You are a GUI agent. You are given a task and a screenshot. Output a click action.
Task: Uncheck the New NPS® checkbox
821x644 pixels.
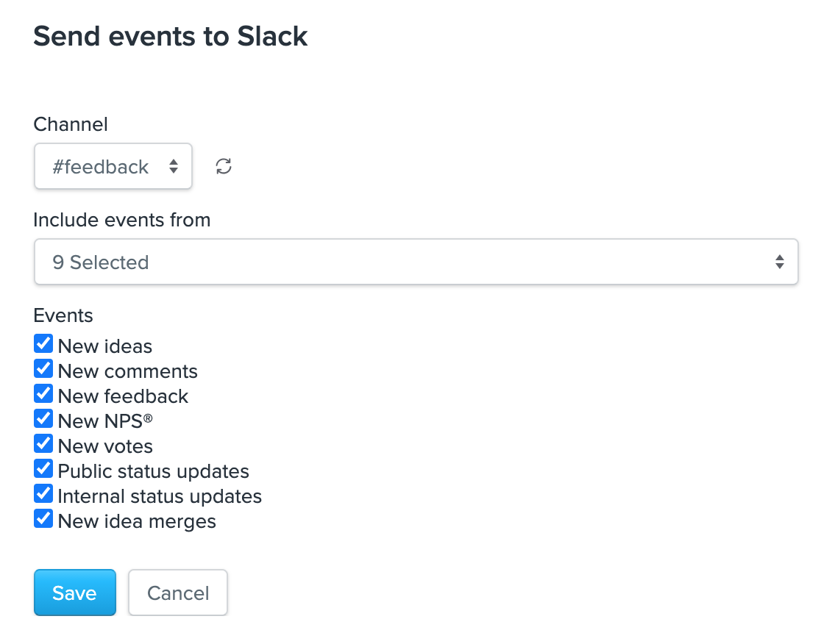[43, 419]
